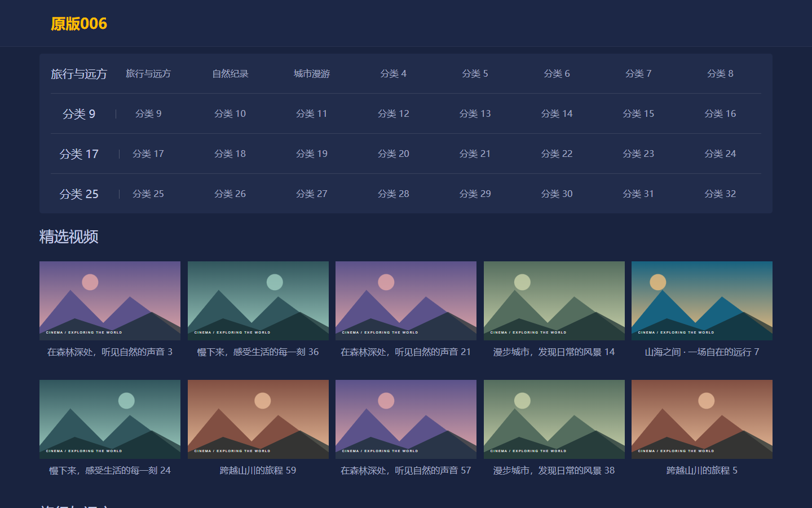
Task: Open thumbnail for 漫步城市，发现日常的风景 14
Action: click(x=554, y=301)
